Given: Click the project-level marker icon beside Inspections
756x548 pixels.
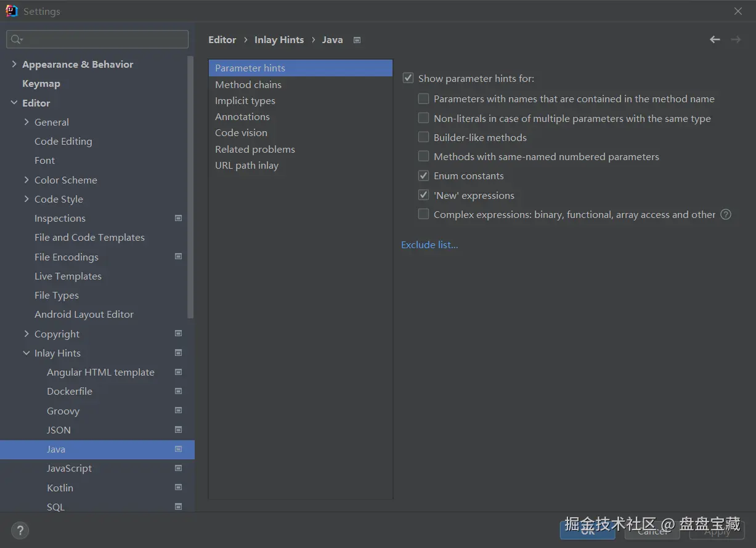Looking at the screenshot, I should coord(179,218).
